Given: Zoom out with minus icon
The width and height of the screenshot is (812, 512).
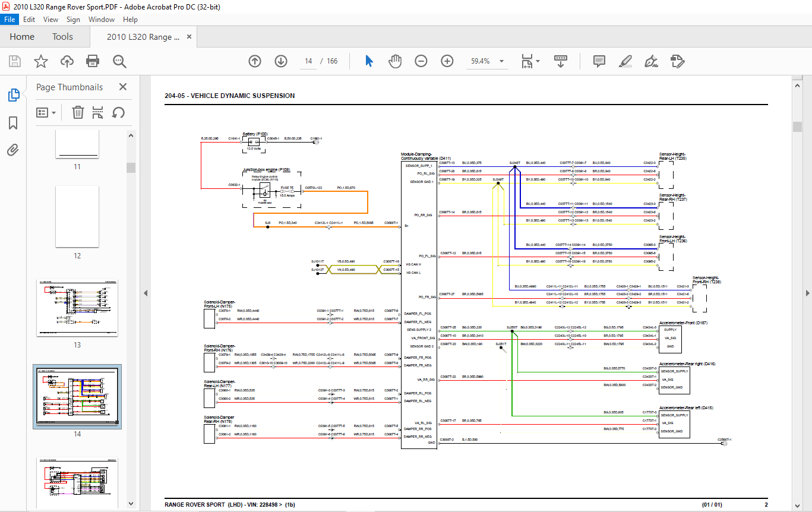Looking at the screenshot, I should click(x=421, y=61).
